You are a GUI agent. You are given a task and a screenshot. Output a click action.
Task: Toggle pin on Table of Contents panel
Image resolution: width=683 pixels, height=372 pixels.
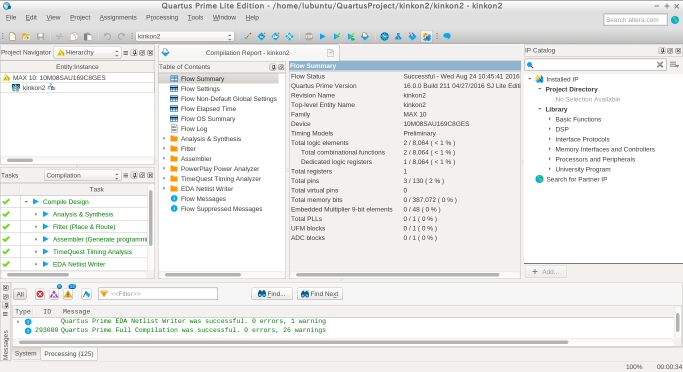pos(273,67)
